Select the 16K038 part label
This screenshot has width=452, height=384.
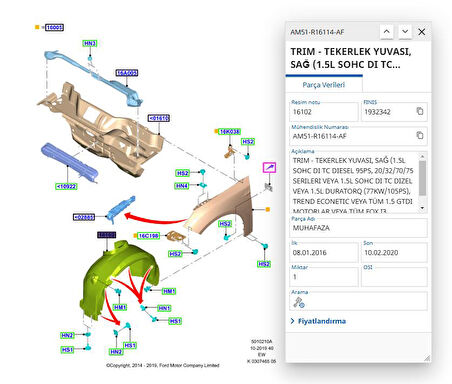point(230,132)
